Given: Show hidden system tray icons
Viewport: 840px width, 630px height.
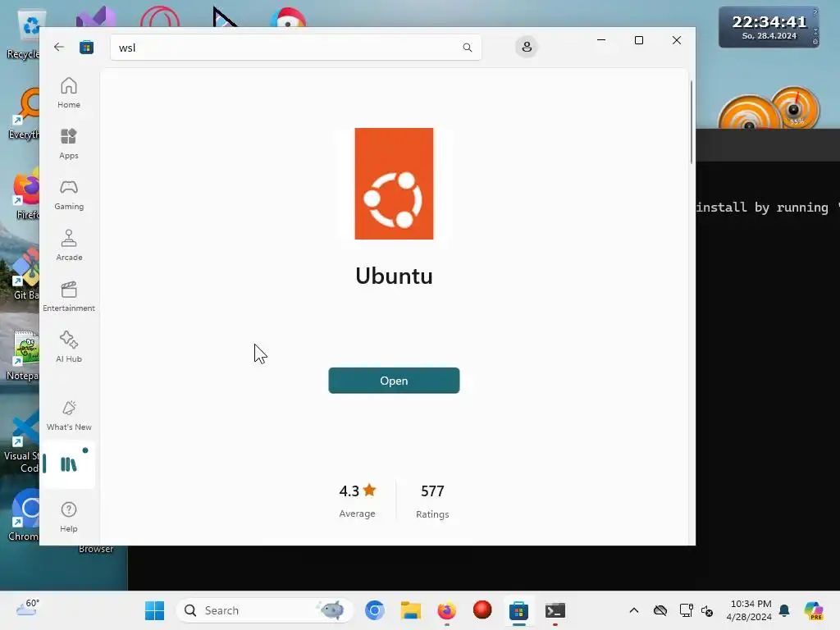Looking at the screenshot, I should pyautogui.click(x=634, y=610).
